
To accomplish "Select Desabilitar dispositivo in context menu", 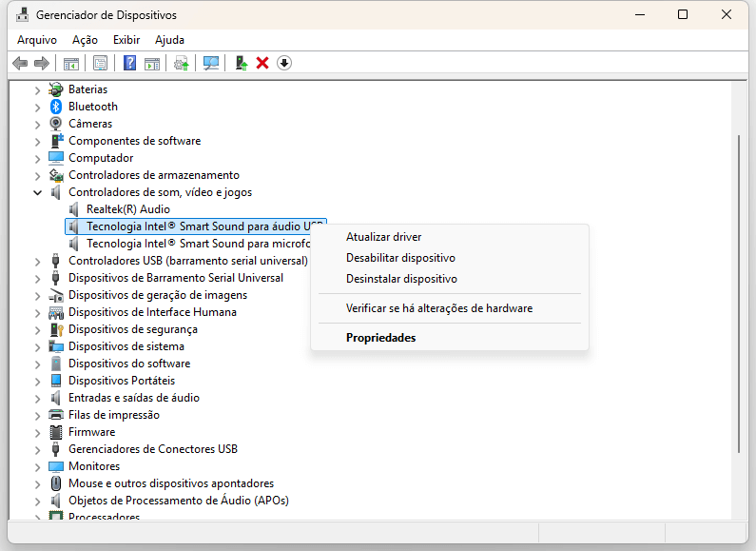I will (400, 258).
